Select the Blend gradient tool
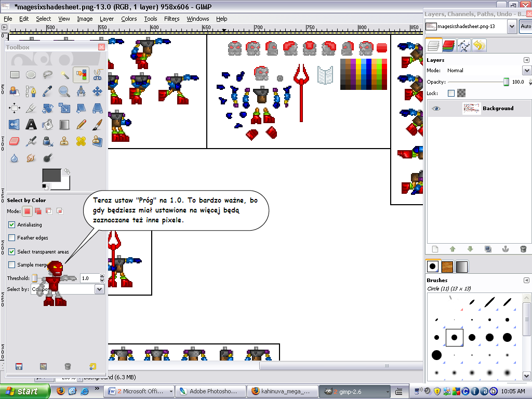Screen dimensions: 532x399 point(64,125)
